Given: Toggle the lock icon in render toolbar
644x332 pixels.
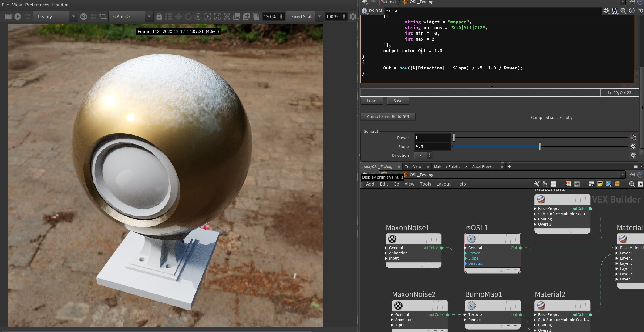Looking at the screenshot, I should point(159,17).
